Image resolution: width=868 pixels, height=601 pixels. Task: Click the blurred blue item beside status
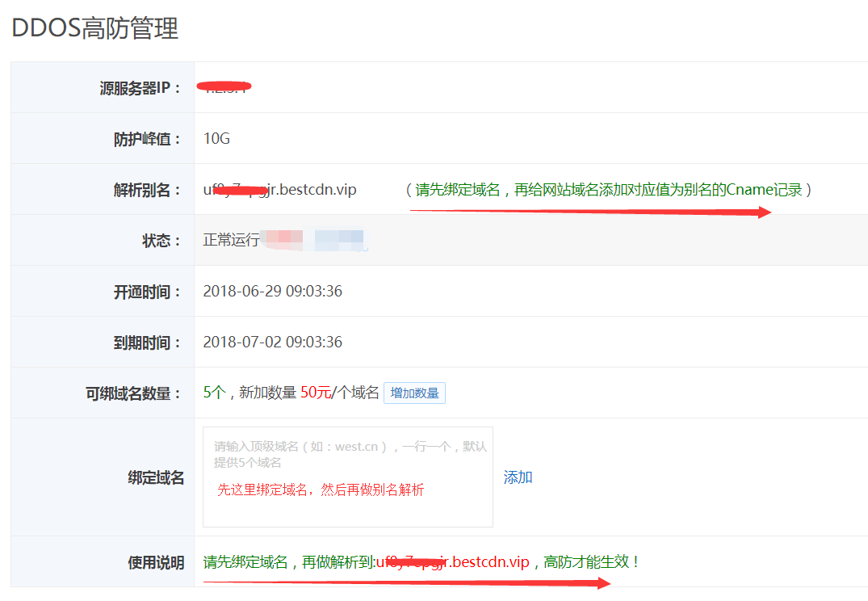[339, 240]
